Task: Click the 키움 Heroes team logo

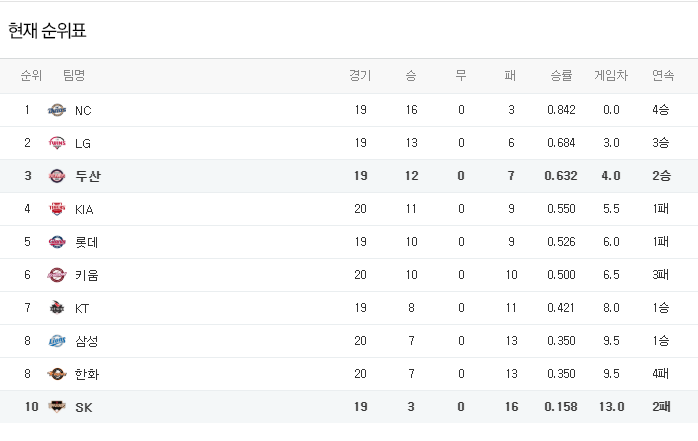Action: pos(57,275)
